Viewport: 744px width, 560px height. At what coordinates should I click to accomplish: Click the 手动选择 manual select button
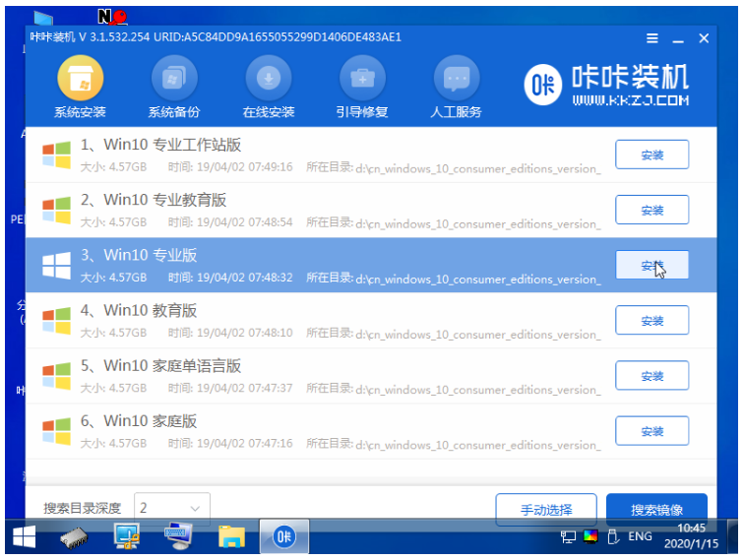click(x=546, y=510)
